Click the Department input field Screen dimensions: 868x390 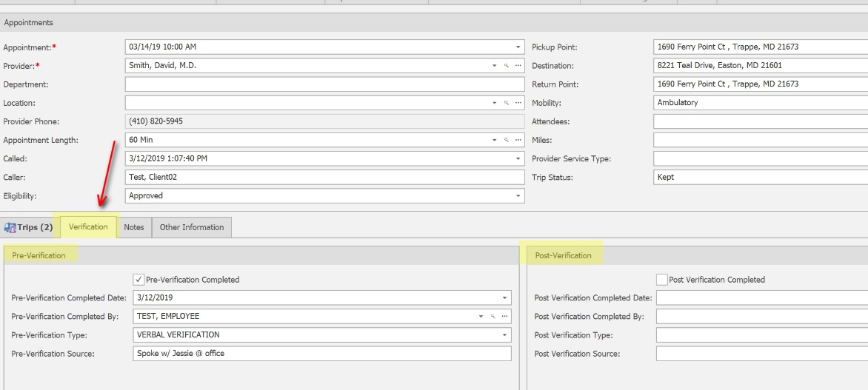pyautogui.click(x=325, y=84)
